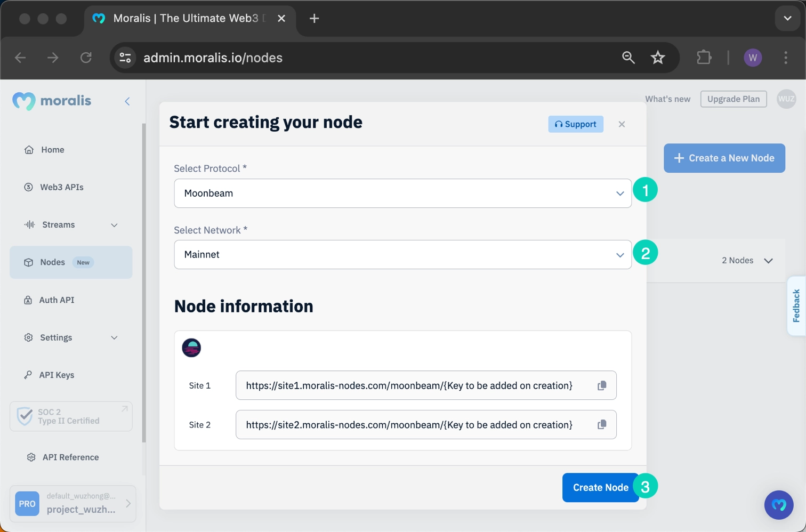This screenshot has height=532, width=806.
Task: Open the Chrome three-dot menu
Action: coord(786,58)
